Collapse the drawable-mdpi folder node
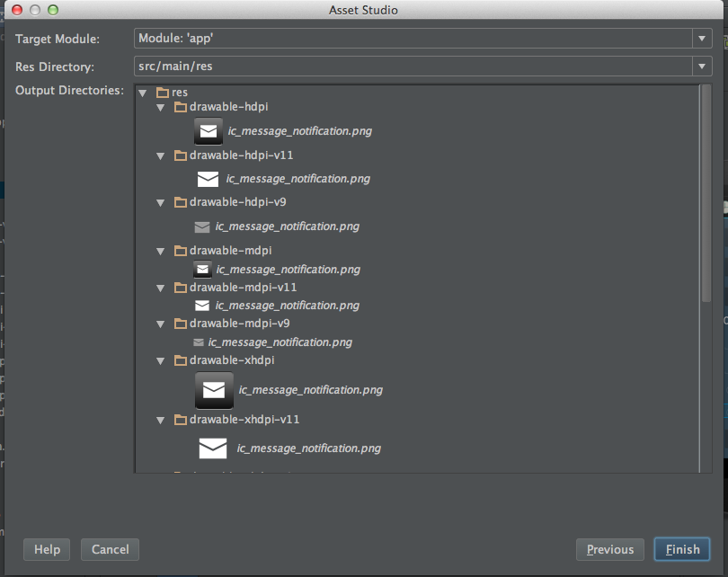Viewport: 728px width, 577px height. [x=161, y=251]
